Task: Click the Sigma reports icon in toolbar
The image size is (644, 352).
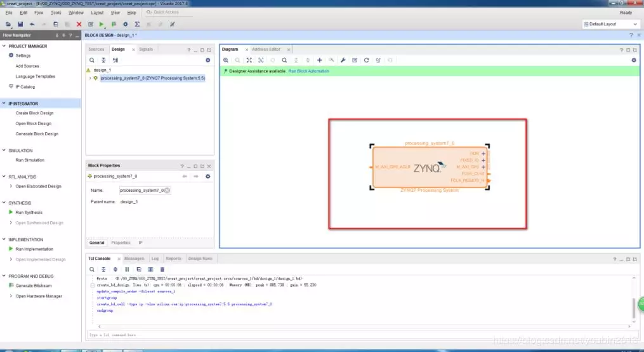Action: pyautogui.click(x=137, y=24)
